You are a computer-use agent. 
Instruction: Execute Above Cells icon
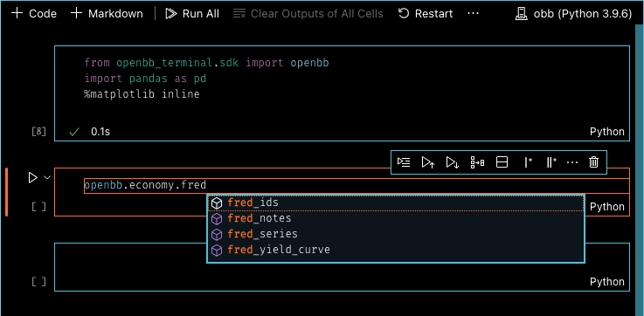click(x=428, y=162)
